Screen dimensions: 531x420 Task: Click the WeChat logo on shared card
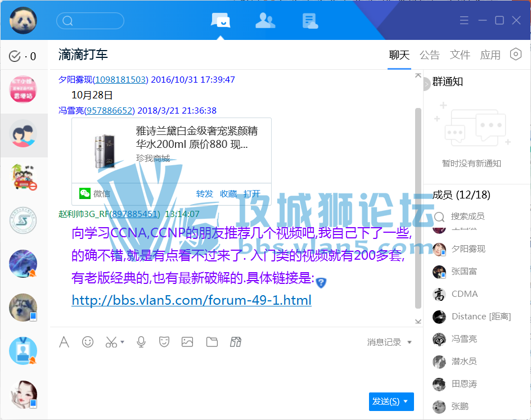85,193
